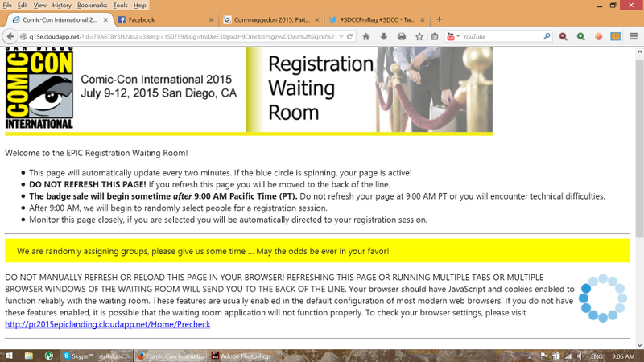Switch to Skype in the taskbar
The width and height of the screenshot is (644, 362).
[97, 356]
